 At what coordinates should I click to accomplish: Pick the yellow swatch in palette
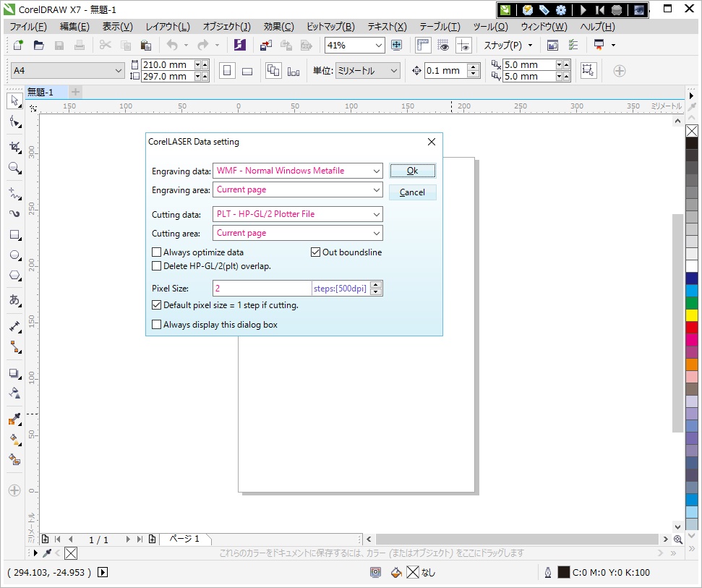pos(692,315)
